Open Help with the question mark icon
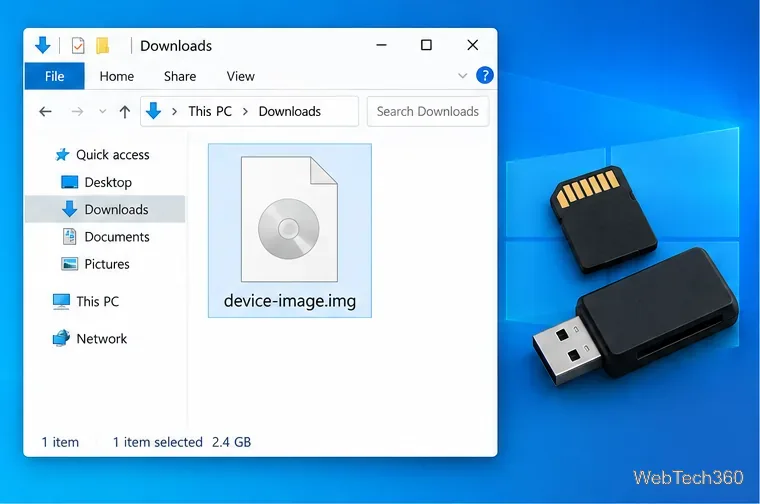This screenshot has height=504, width=760. coord(485,76)
